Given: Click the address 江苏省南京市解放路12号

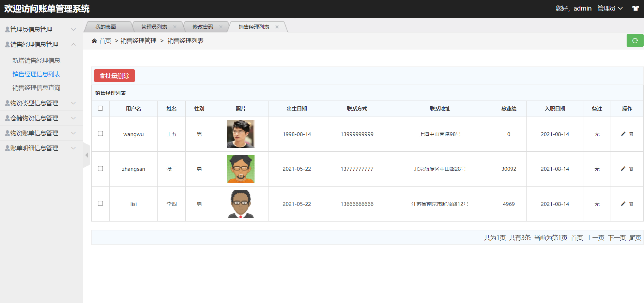Looking at the screenshot, I should pyautogui.click(x=440, y=204).
